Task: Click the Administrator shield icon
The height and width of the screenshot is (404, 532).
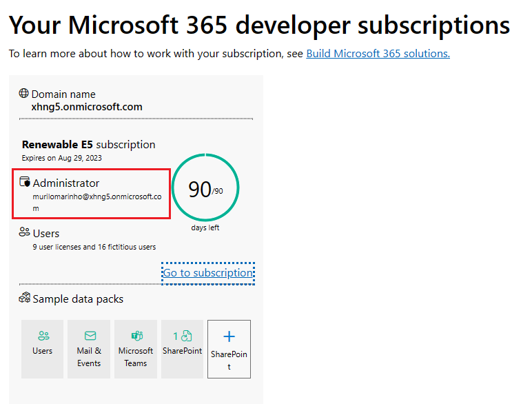Action: pos(25,182)
